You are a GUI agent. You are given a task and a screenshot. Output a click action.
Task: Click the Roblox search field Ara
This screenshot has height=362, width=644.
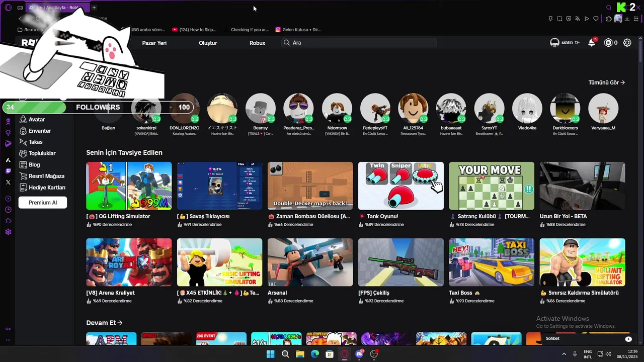pyautogui.click(x=359, y=43)
